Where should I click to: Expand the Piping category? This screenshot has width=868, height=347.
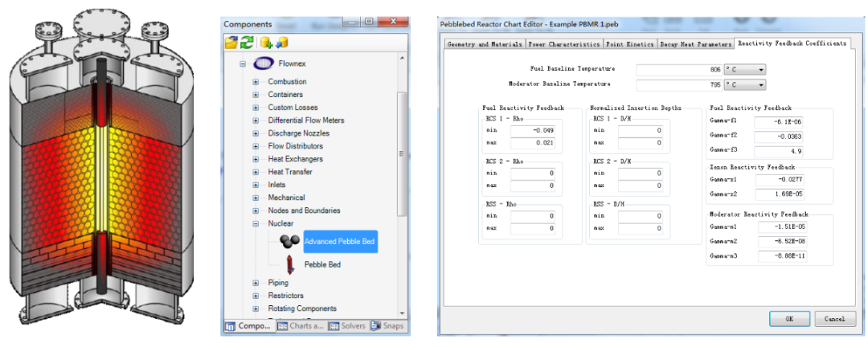(x=256, y=283)
